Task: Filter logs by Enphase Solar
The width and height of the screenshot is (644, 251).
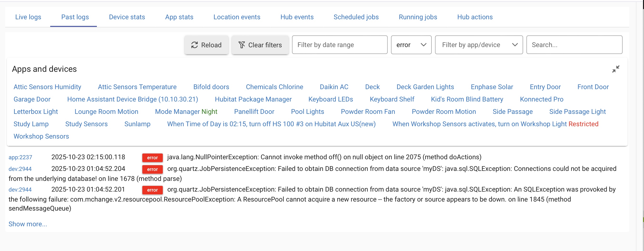Action: (x=491, y=87)
